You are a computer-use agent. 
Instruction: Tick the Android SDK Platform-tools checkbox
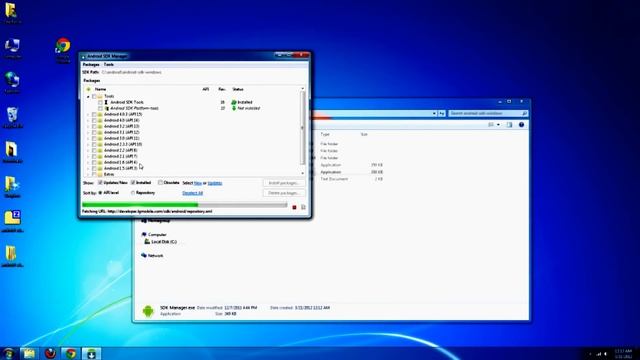tap(100, 108)
